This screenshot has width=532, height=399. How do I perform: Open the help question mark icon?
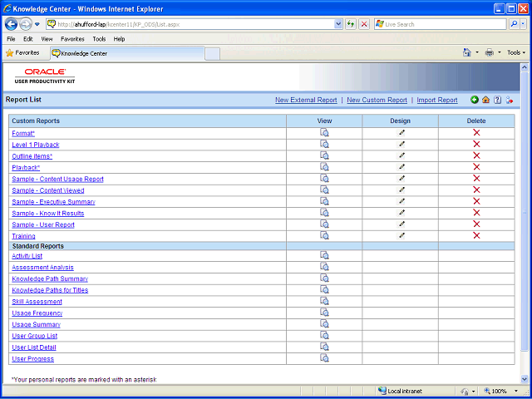497,100
